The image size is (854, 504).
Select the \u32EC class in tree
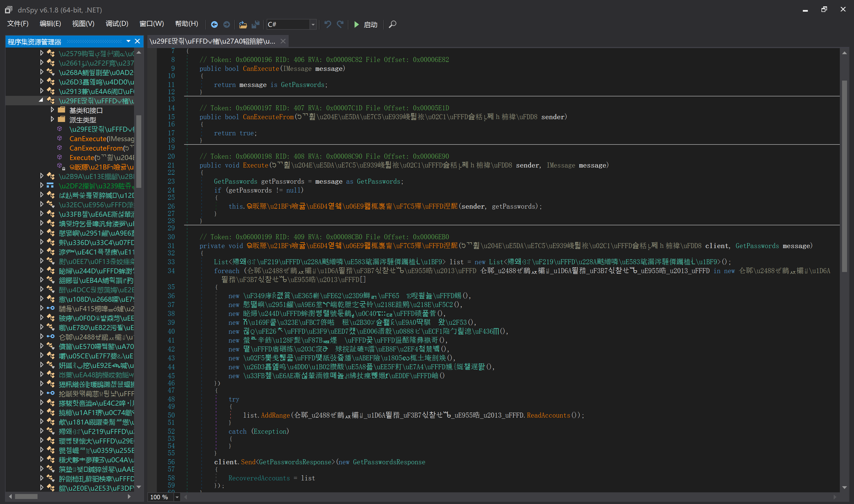click(x=96, y=204)
